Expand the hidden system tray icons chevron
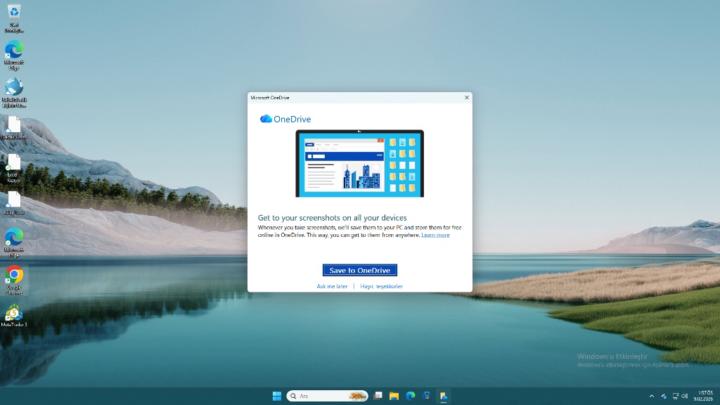Image resolution: width=720 pixels, height=405 pixels. pos(652,396)
